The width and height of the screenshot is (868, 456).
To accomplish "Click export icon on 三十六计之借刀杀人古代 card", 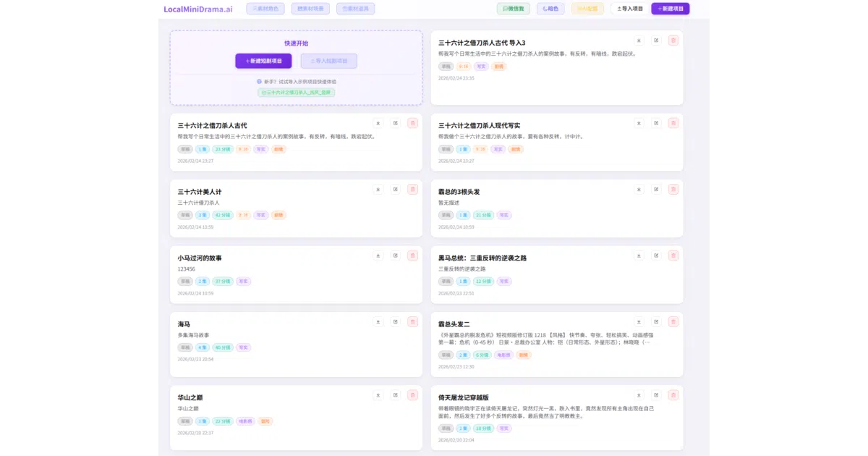I will point(378,123).
